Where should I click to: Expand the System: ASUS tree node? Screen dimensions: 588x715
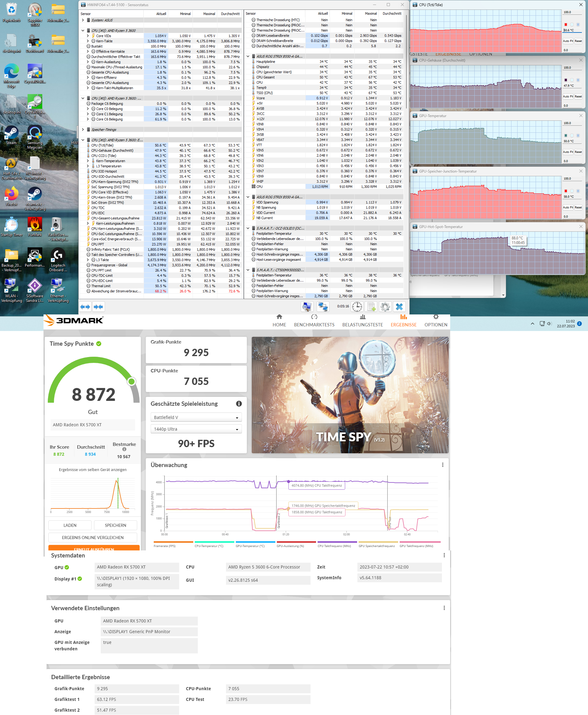(x=83, y=20)
